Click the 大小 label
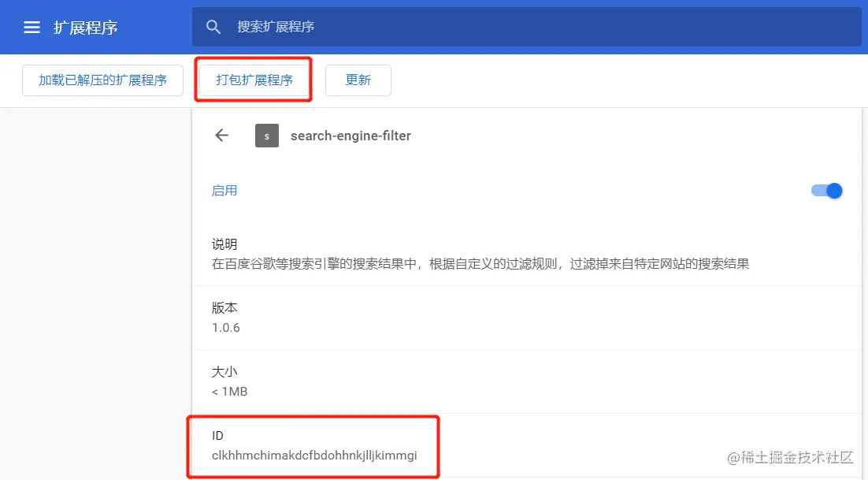868x480 pixels. 224,371
